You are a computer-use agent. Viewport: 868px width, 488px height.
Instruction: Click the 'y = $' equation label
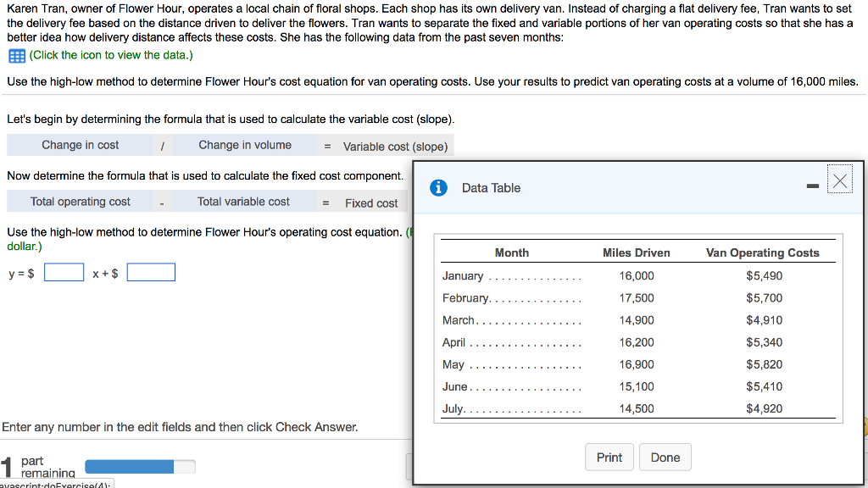click(21, 274)
